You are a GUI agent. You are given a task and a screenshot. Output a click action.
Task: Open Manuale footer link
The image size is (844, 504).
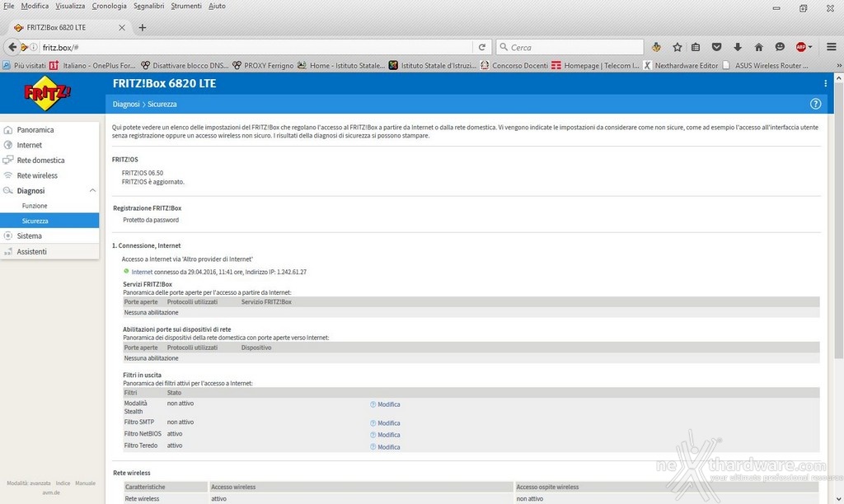pos(85,483)
